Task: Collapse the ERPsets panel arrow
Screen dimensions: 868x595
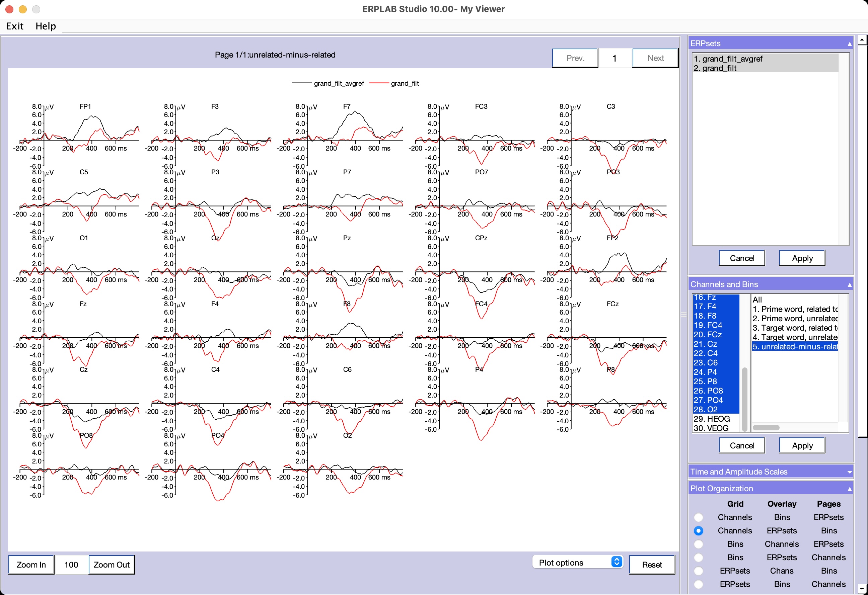Action: point(849,44)
